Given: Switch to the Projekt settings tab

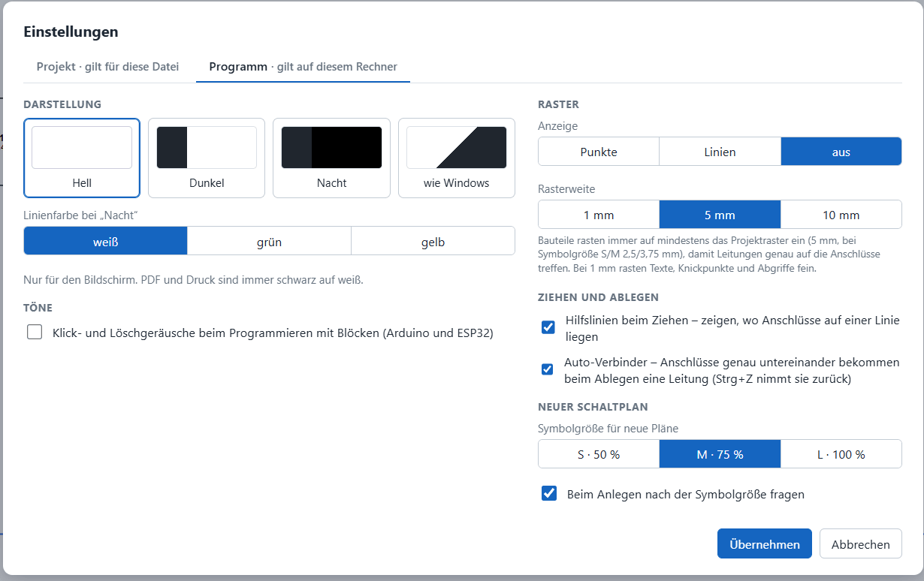Looking at the screenshot, I should (107, 67).
